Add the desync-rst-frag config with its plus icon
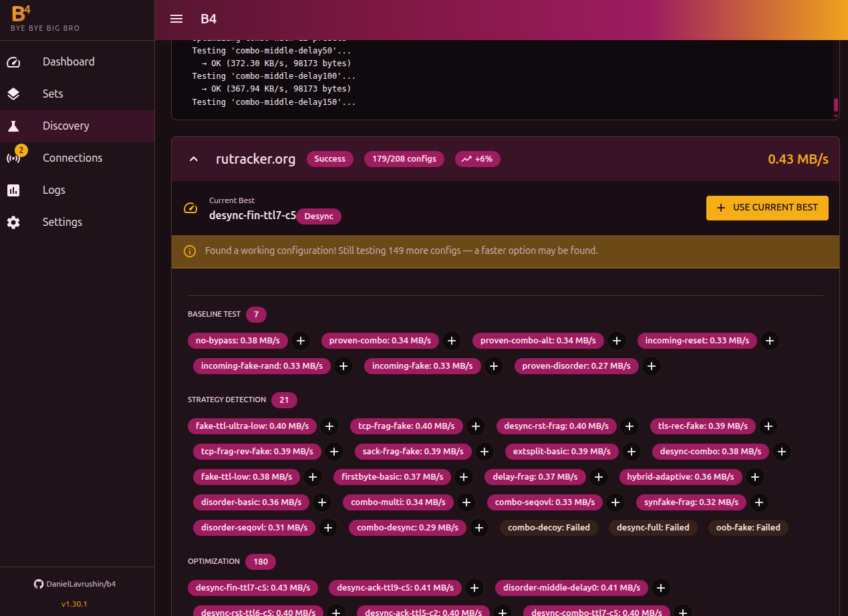 coord(629,426)
